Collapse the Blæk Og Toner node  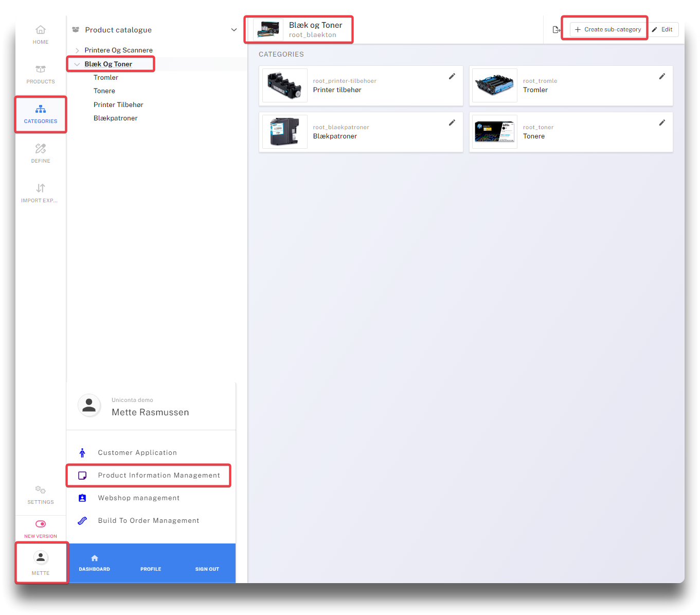pyautogui.click(x=77, y=64)
